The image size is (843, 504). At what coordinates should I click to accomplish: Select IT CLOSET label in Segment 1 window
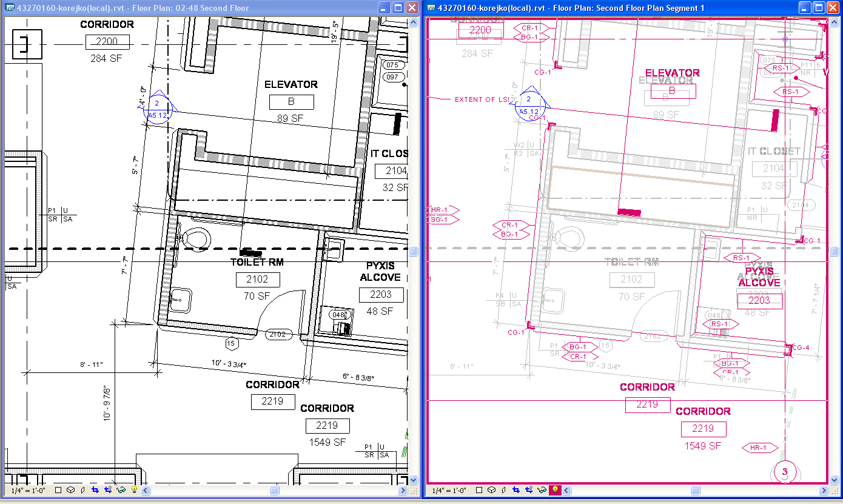point(774,152)
